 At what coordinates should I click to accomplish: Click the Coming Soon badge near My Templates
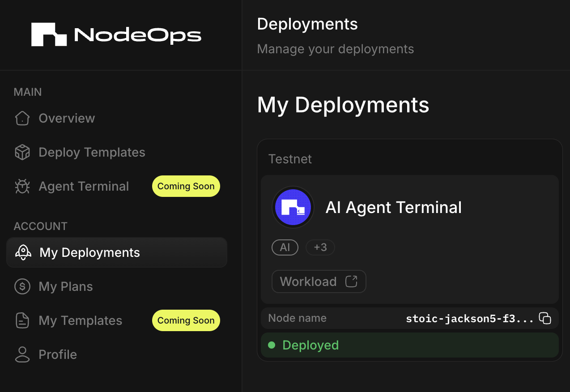186,320
